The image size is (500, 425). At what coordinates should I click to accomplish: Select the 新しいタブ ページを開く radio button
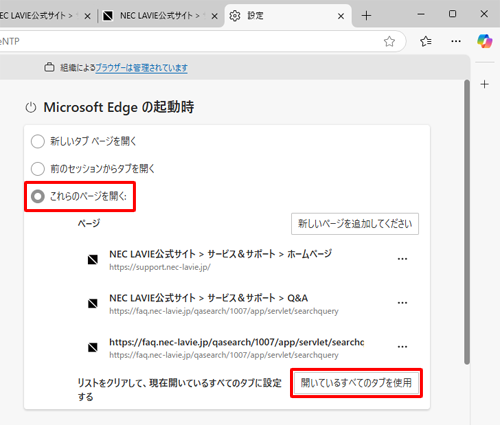[x=38, y=141]
